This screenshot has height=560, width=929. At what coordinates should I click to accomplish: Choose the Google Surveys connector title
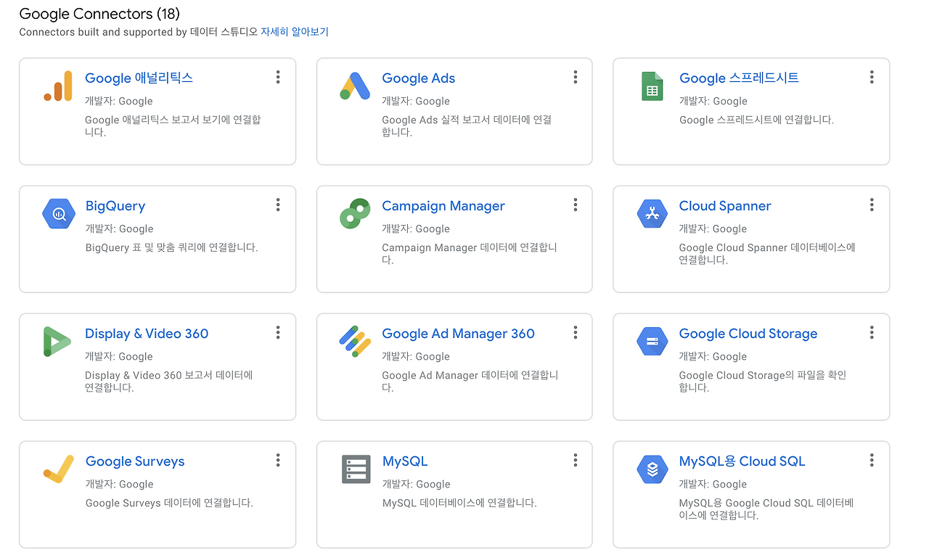pos(135,461)
